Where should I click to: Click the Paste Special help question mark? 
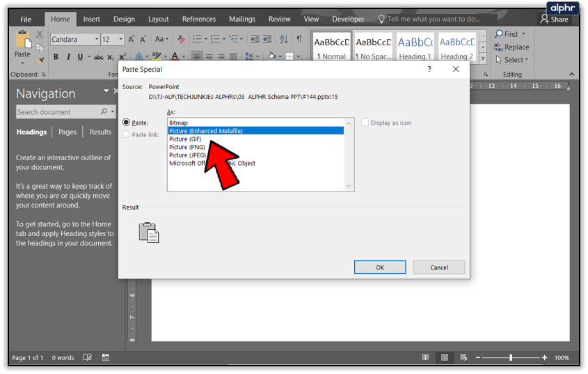[429, 69]
